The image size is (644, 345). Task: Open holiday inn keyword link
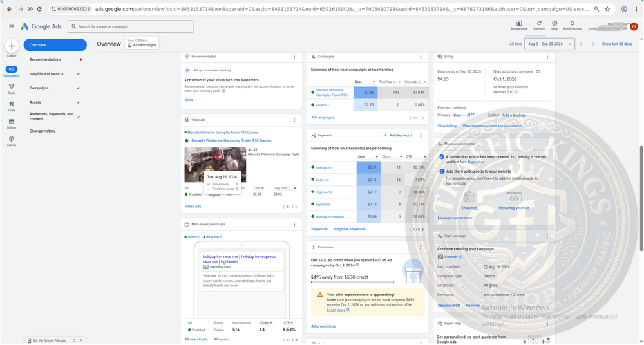click(324, 167)
